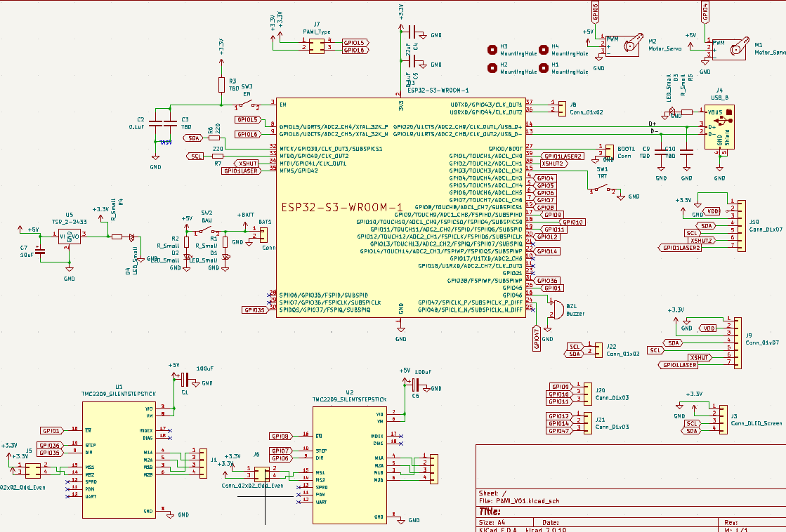Select the BOOT1 connector symbol
Image resolution: width=786 pixels, height=532 pixels.
click(609, 152)
